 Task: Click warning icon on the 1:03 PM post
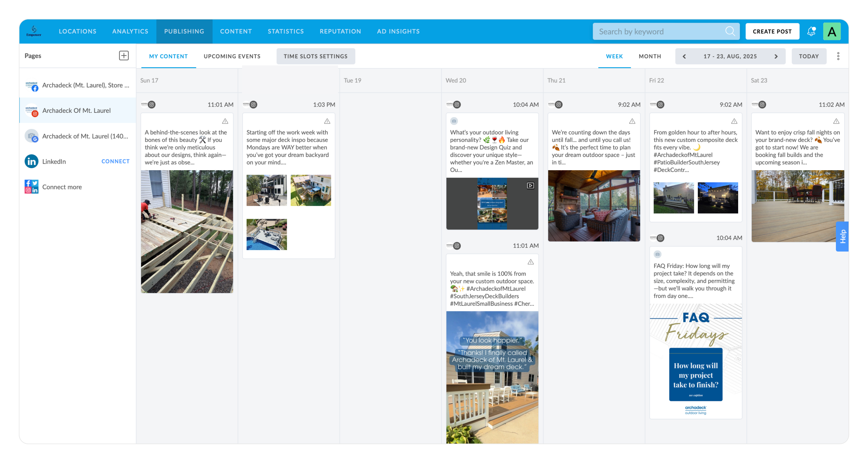click(x=327, y=121)
